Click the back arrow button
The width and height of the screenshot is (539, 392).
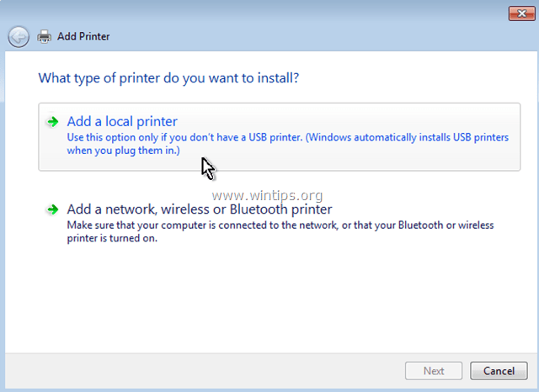[19, 36]
